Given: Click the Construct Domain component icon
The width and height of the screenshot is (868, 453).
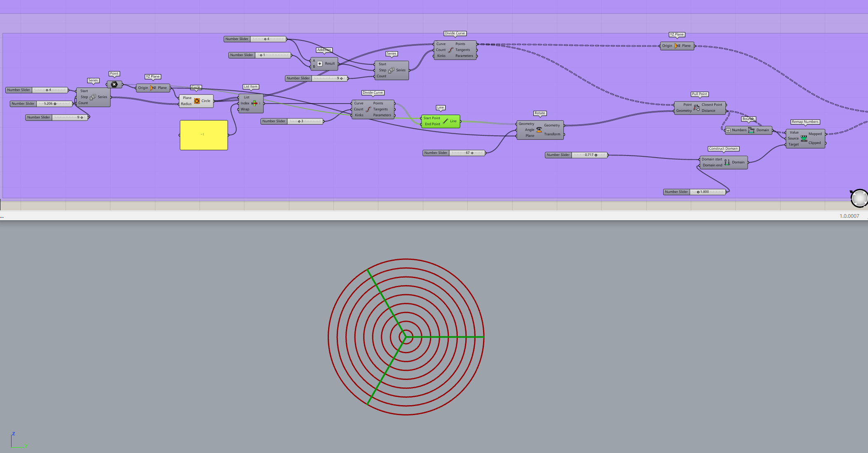Looking at the screenshot, I should (x=727, y=162).
